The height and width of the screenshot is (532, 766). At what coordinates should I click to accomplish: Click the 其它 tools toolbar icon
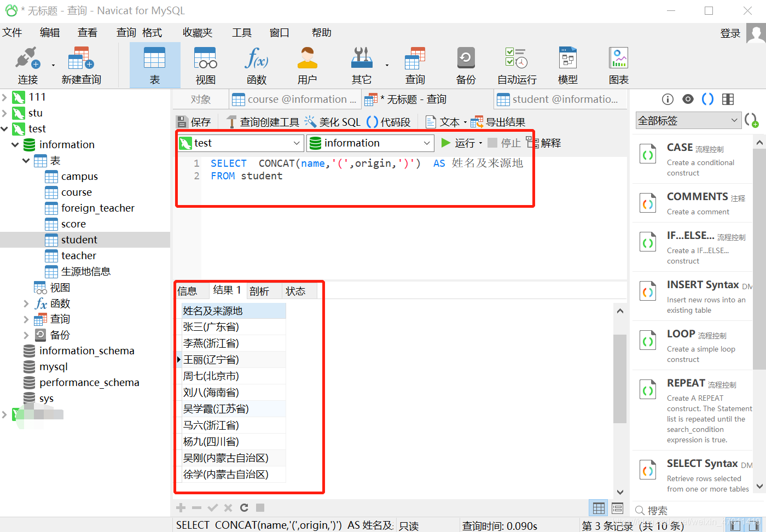coord(361,66)
